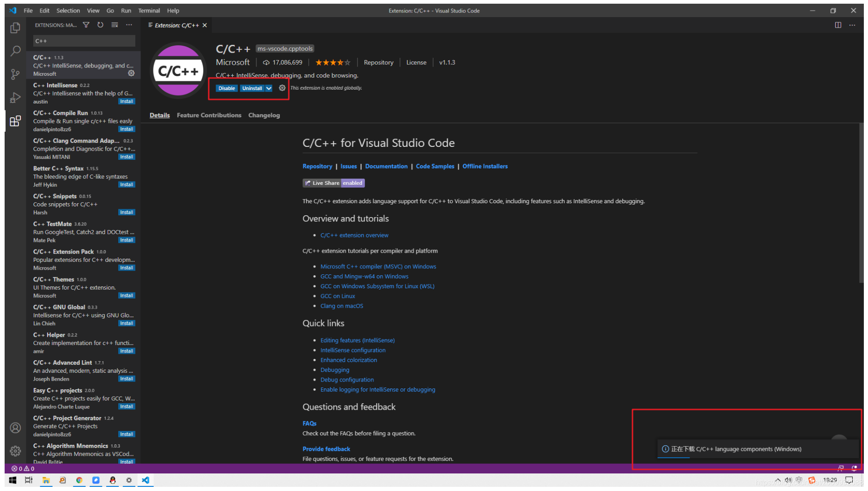Open the File menu

click(28, 11)
